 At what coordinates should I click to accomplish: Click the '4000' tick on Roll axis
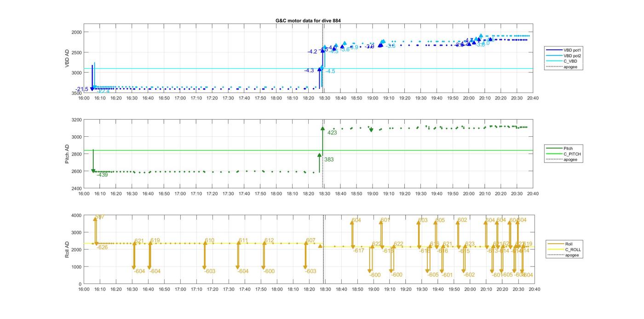(77, 215)
